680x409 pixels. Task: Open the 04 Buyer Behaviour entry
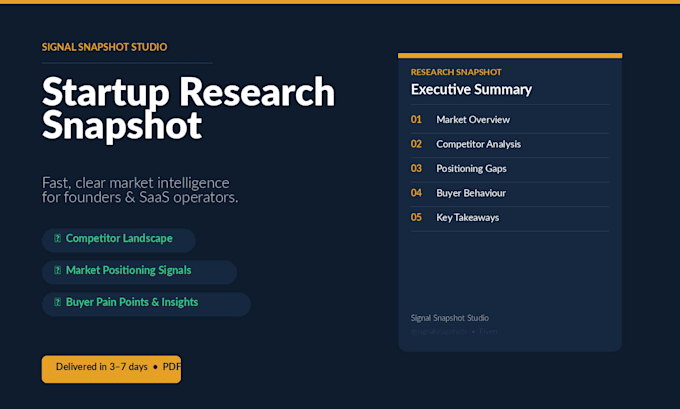point(510,193)
